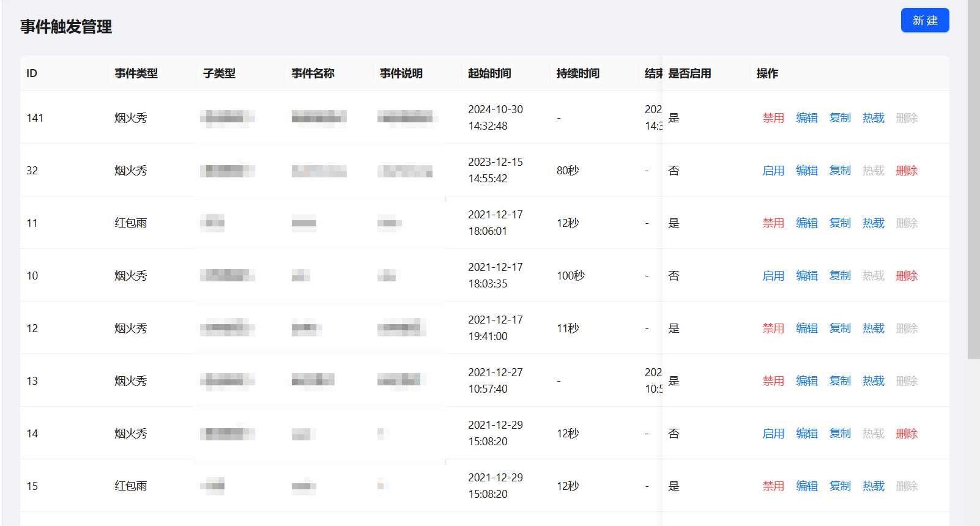Click the 新建 button
The image size is (980, 526).
924,20
